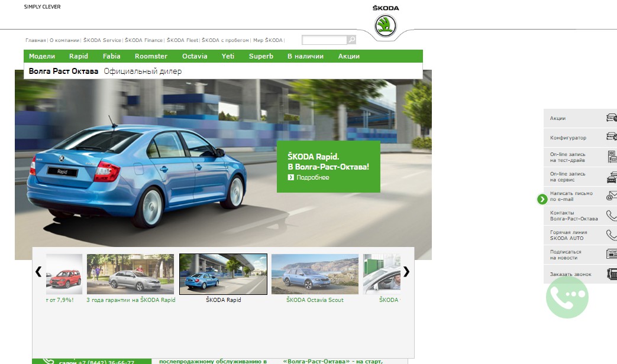Open On-line запись на тест-драйв
Screen dimensions: 617x364
click(x=580, y=157)
